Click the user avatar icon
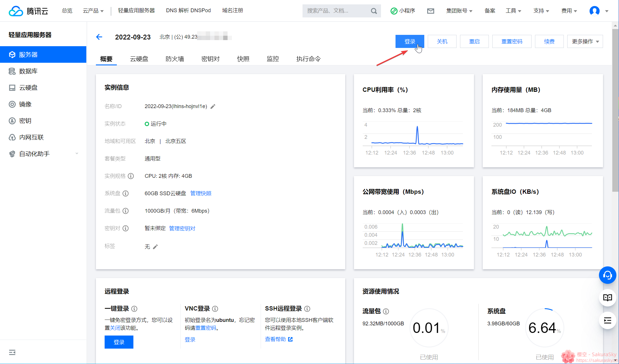Viewport: 619px width, 364px height. click(594, 11)
